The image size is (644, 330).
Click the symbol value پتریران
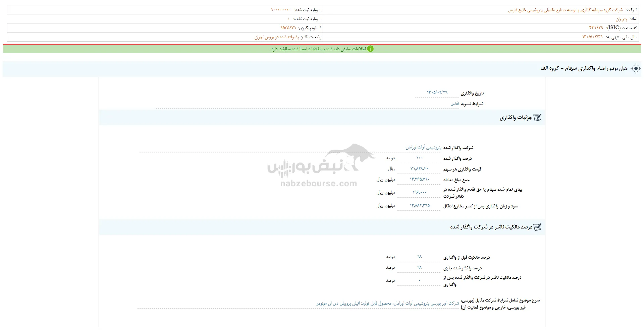pyautogui.click(x=621, y=19)
